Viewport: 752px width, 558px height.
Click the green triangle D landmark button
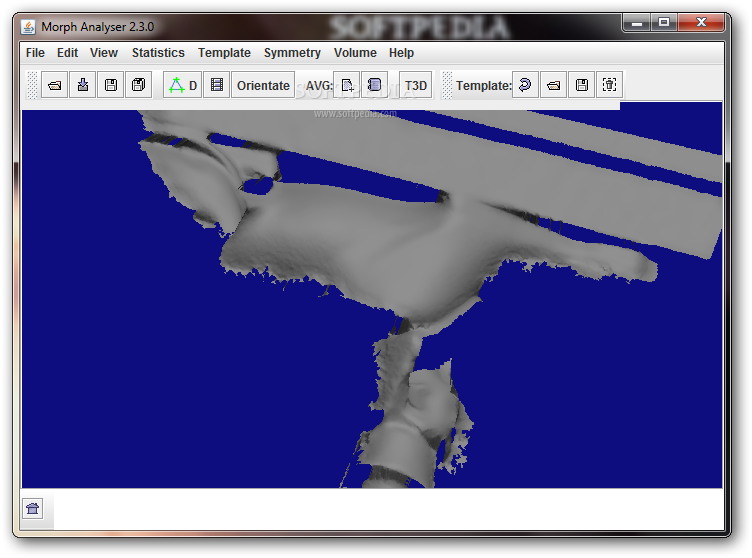pyautogui.click(x=182, y=85)
